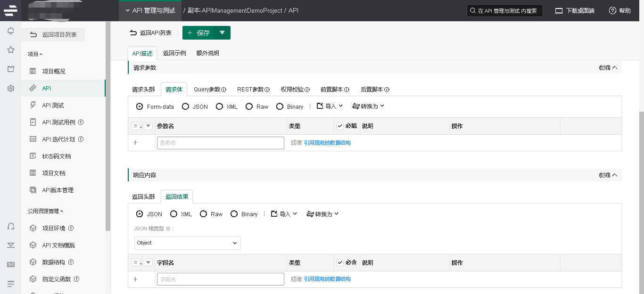
Task: Click the notification bell icon in left rail
Action: [10, 31]
